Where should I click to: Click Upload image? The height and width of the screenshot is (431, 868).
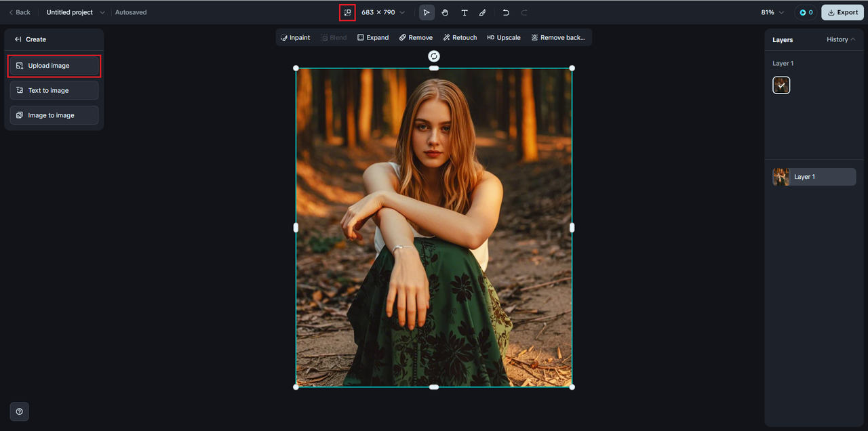coord(54,66)
